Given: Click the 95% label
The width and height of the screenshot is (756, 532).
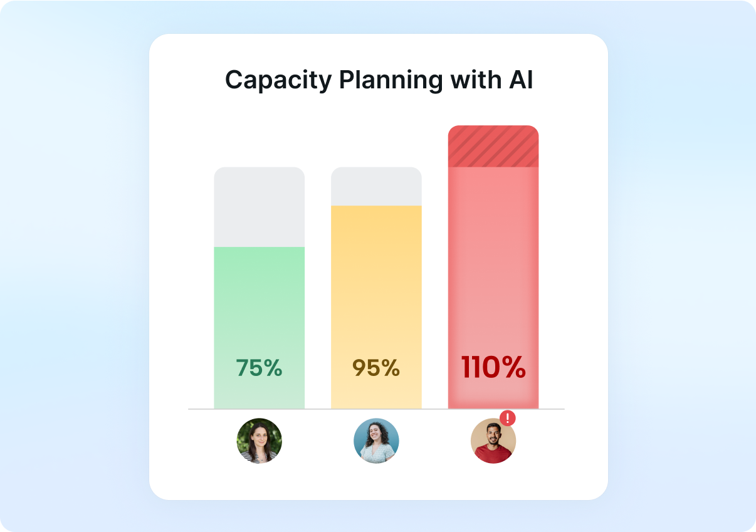Looking at the screenshot, I should pos(376,368).
